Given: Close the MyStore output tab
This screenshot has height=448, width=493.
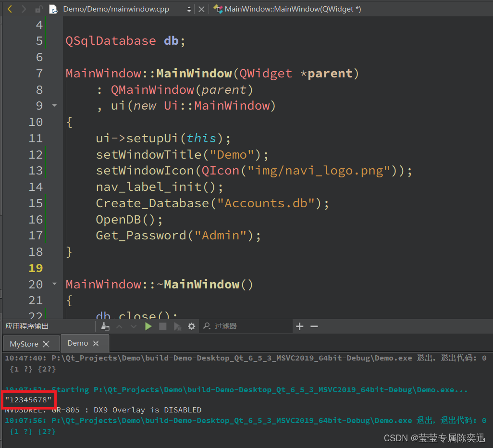Looking at the screenshot, I should point(46,344).
